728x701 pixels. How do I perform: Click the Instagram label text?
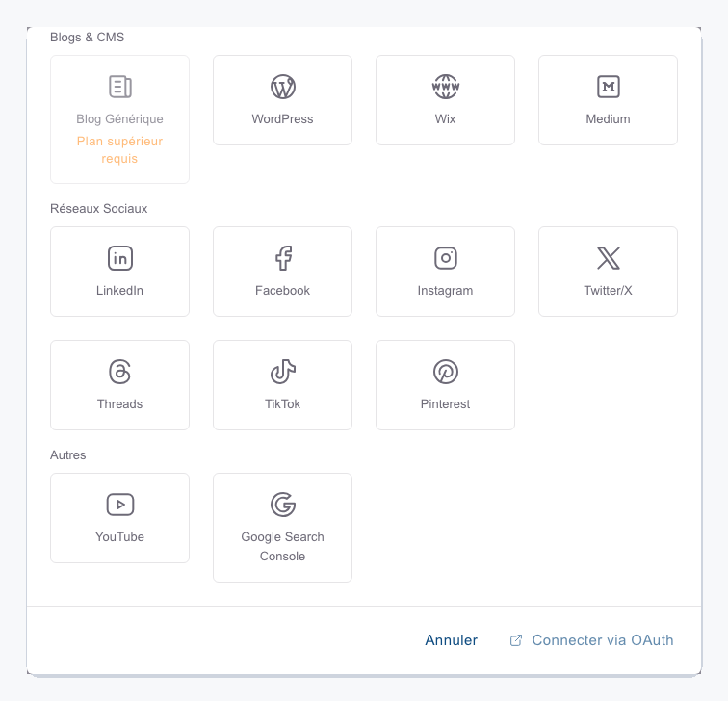[445, 291]
